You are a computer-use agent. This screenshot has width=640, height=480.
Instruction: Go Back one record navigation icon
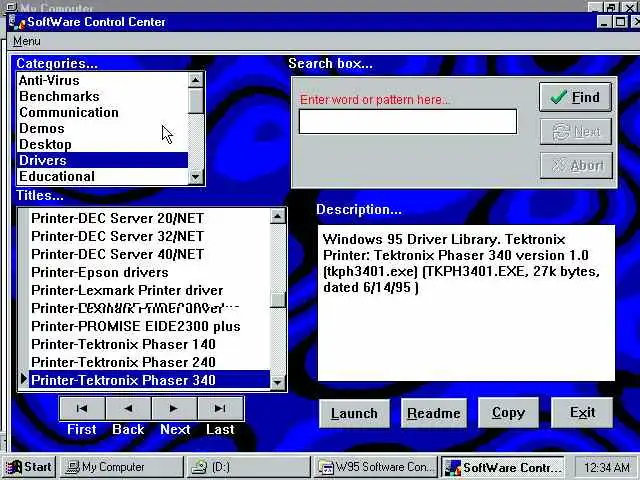click(x=128, y=408)
